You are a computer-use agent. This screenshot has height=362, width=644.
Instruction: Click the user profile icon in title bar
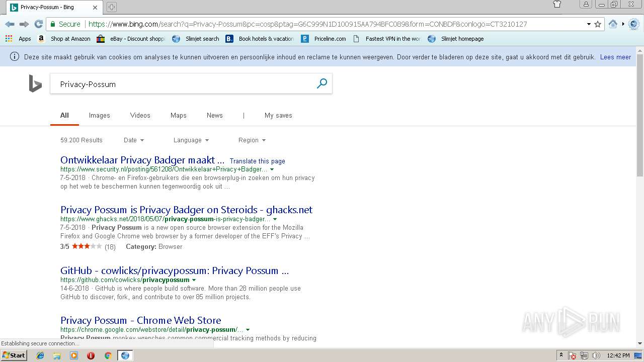pyautogui.click(x=586, y=5)
